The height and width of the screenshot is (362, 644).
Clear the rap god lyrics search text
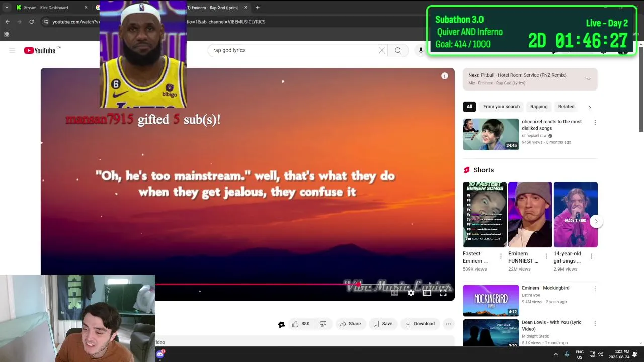382,50
